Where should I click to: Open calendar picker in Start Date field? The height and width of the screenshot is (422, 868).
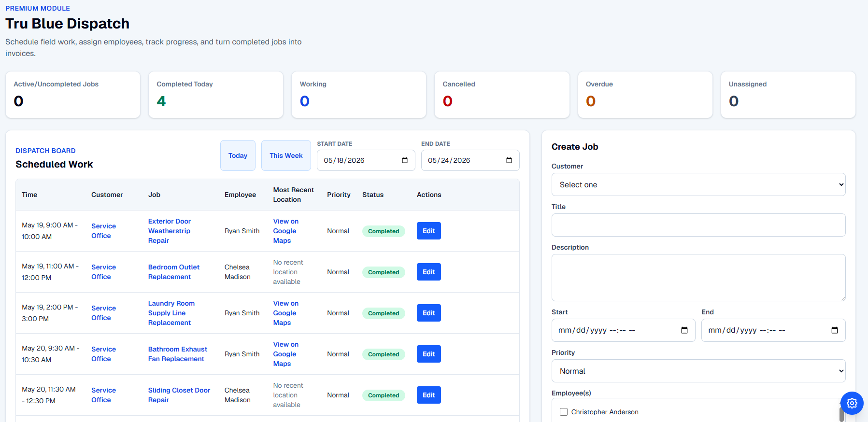(405, 160)
